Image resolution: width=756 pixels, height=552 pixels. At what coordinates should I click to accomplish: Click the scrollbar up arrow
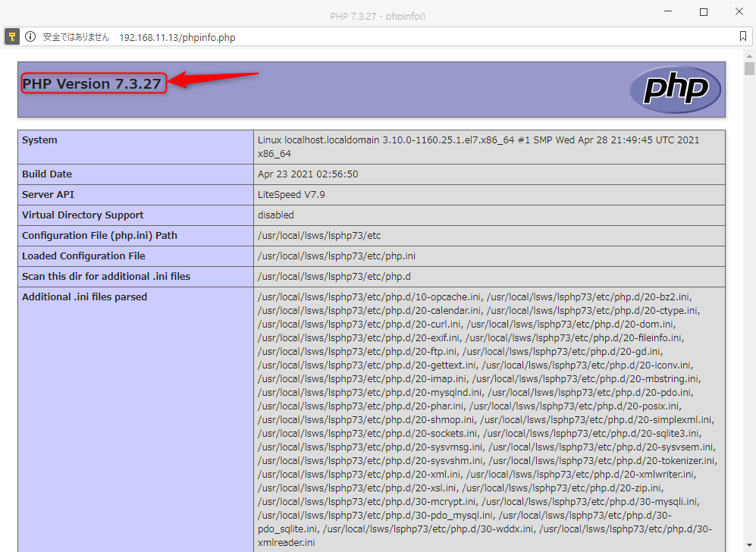point(749,55)
